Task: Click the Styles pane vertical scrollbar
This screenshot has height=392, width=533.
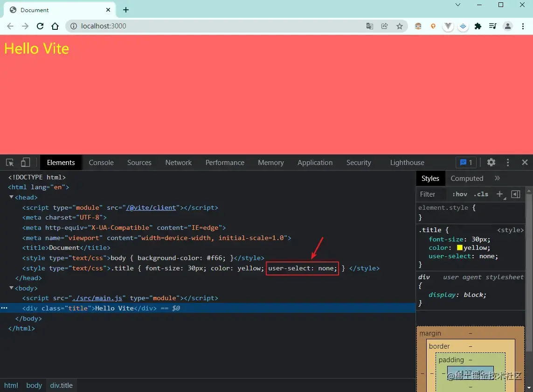Action: point(529,272)
